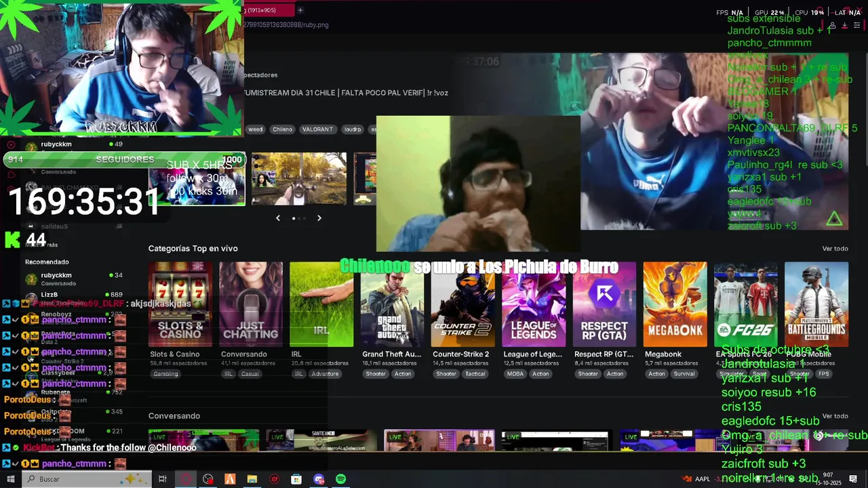The height and width of the screenshot is (488, 868).
Task: Open the Megabonk category card
Action: tap(675, 304)
